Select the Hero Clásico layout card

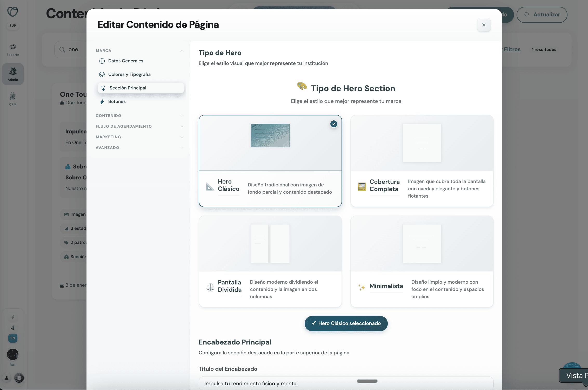tap(270, 161)
